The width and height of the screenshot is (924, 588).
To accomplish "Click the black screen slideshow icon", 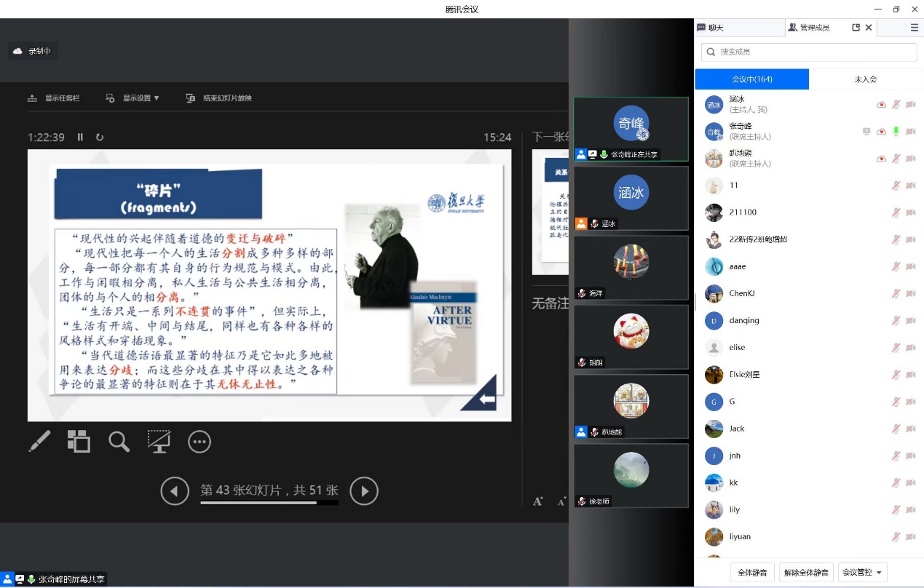I will click(x=159, y=441).
